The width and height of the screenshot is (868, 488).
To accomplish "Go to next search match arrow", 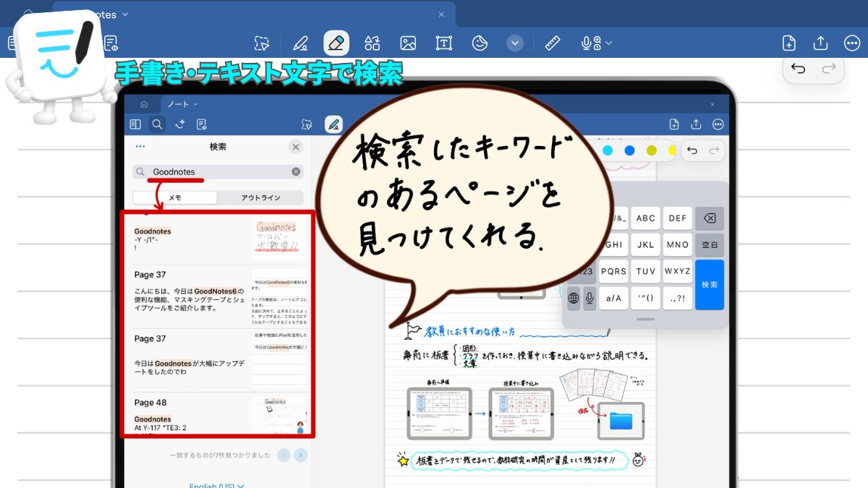I will pos(301,455).
